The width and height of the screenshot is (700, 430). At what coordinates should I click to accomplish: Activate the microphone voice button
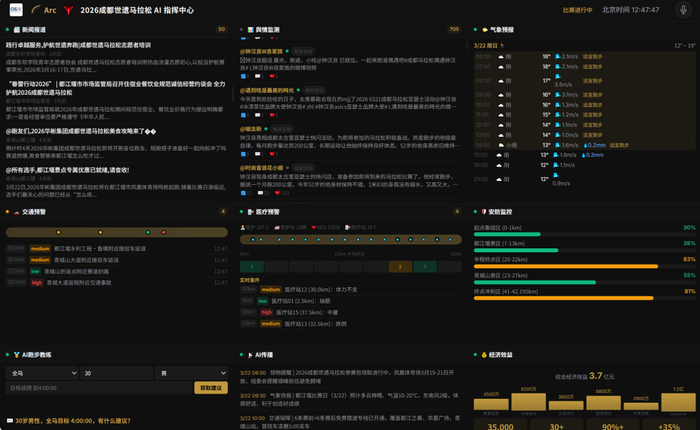click(x=683, y=10)
